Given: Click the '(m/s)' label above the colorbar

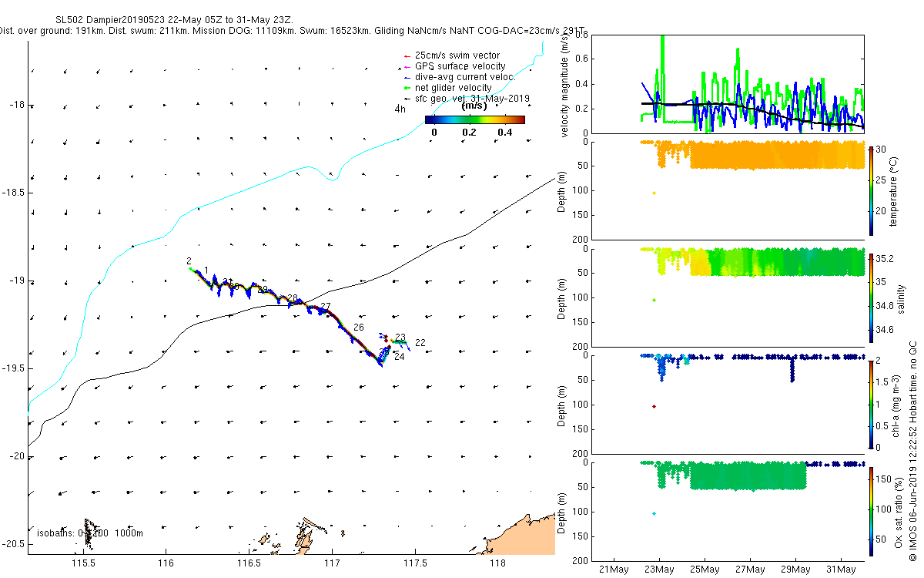Looking at the screenshot, I should click(x=474, y=107).
